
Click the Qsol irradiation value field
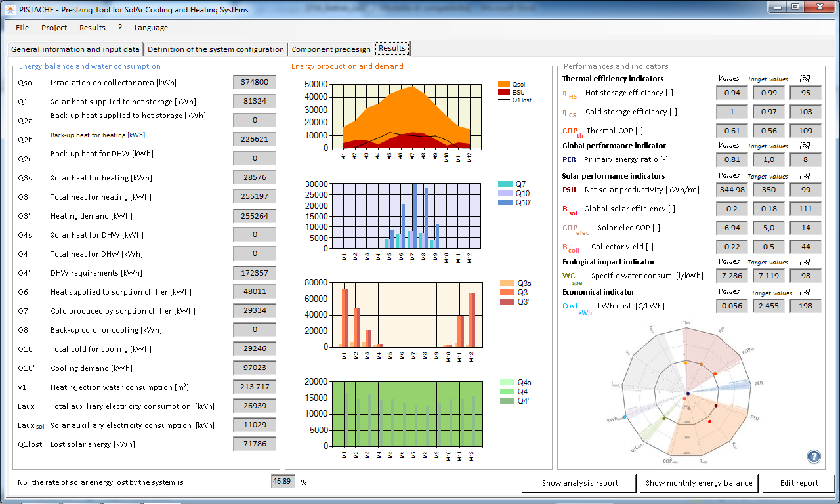pyautogui.click(x=255, y=82)
